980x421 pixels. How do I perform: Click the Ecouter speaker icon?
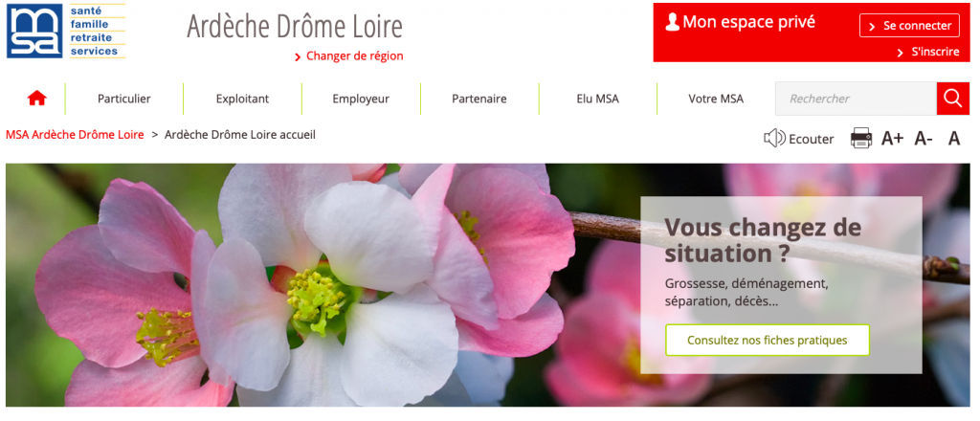(x=774, y=138)
